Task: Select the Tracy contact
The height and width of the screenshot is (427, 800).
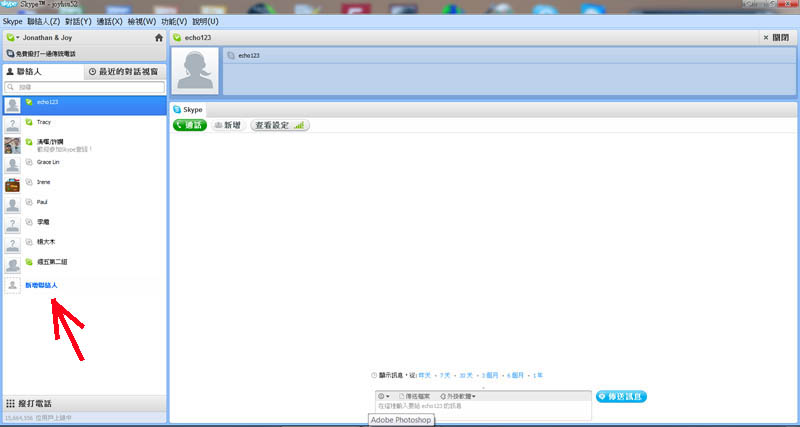Action: point(85,125)
